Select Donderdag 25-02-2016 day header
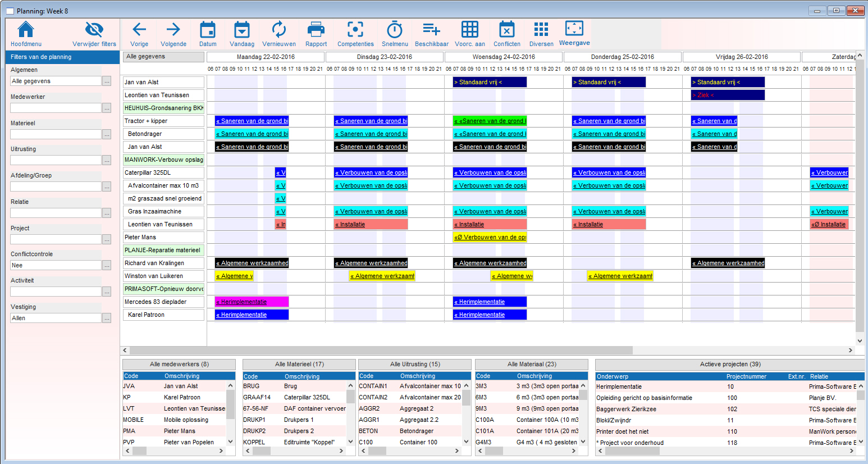868x464 pixels. [x=623, y=57]
